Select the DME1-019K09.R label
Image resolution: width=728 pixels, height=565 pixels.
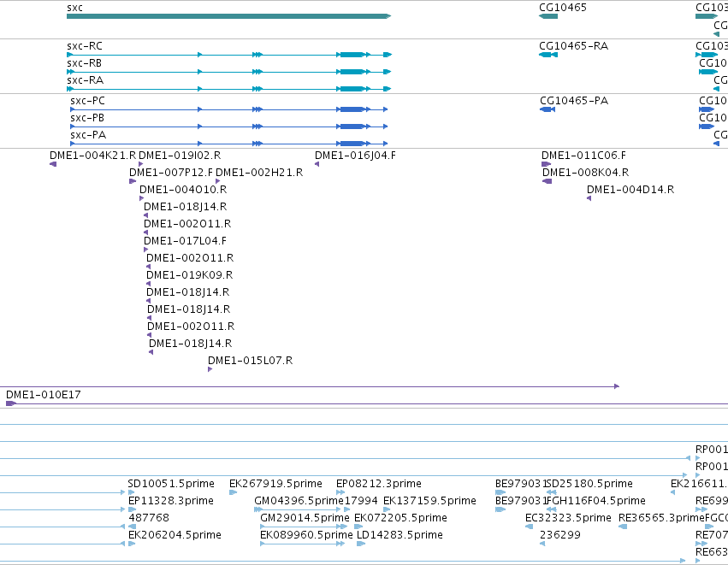click(x=189, y=275)
